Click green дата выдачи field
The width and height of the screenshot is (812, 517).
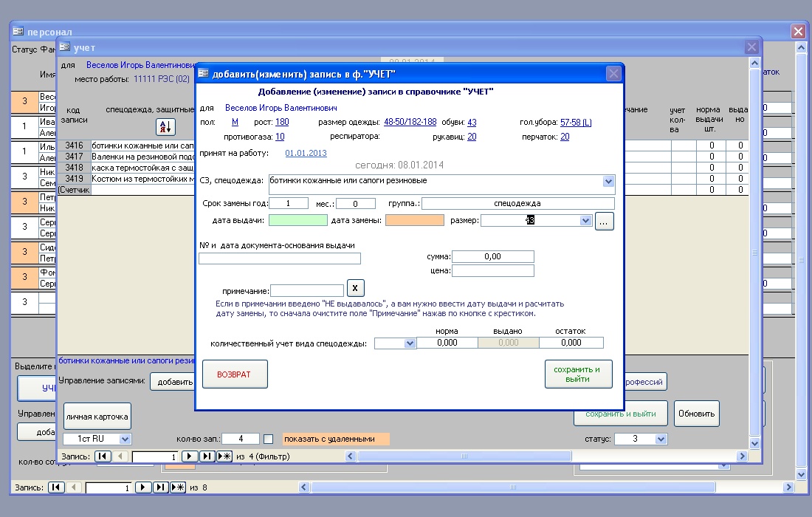click(x=298, y=221)
